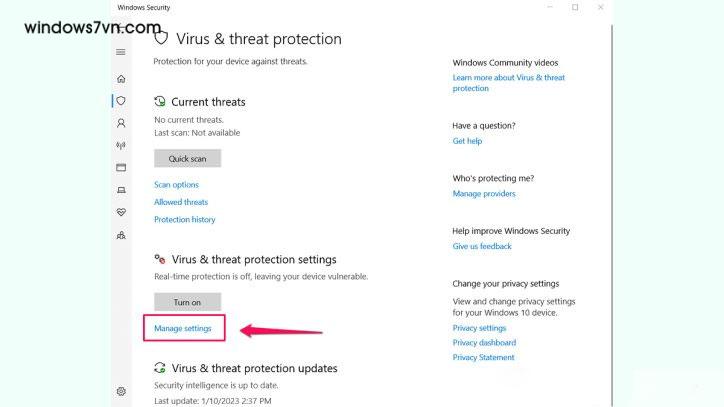
Task: Open Account protection in the sidebar
Action: [x=121, y=123]
